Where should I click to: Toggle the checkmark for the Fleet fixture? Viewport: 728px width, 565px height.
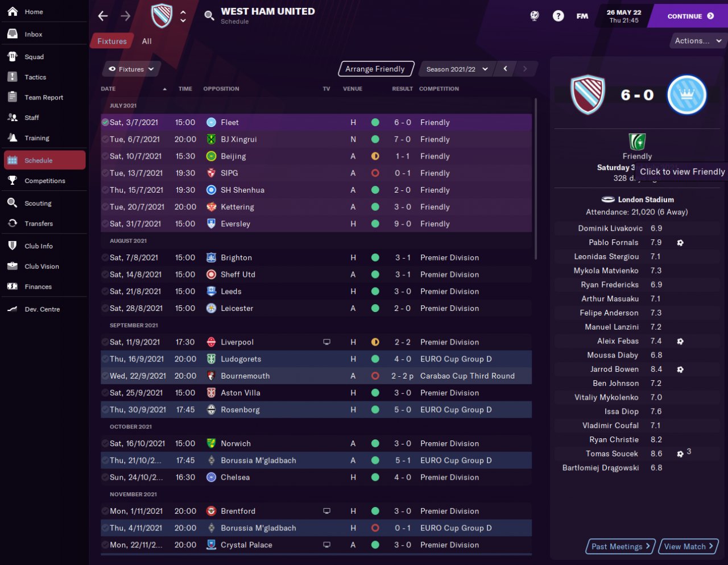point(105,122)
